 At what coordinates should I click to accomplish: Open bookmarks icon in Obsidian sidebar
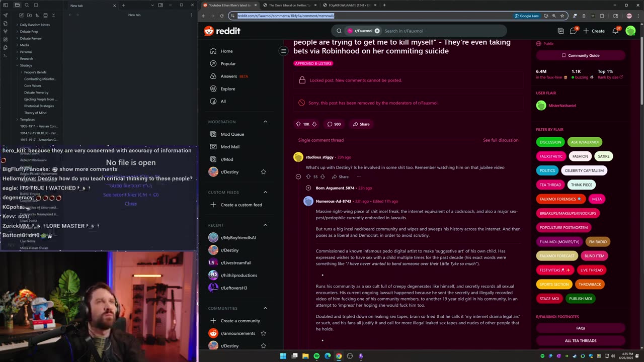[x=36, y=5]
